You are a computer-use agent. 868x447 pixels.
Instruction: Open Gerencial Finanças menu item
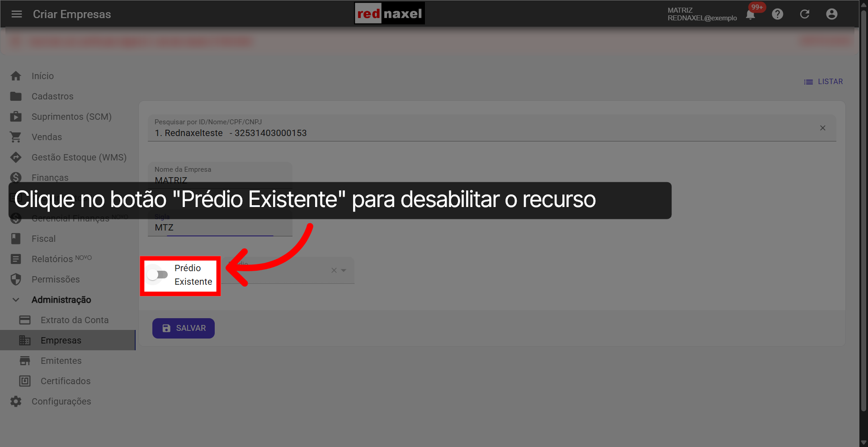[x=71, y=218]
